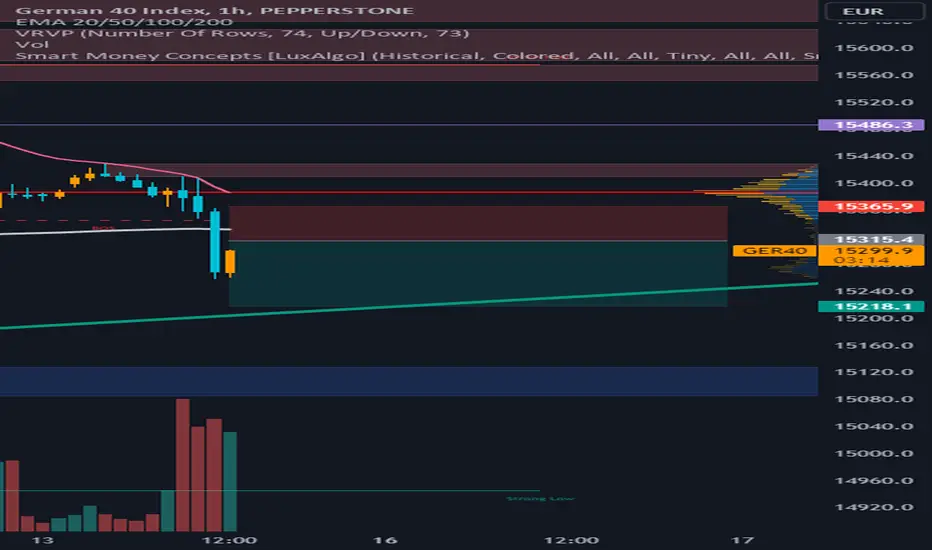The height and width of the screenshot is (550, 932).
Task: Select the red stop-loss zone of the position
Action: tap(478, 224)
